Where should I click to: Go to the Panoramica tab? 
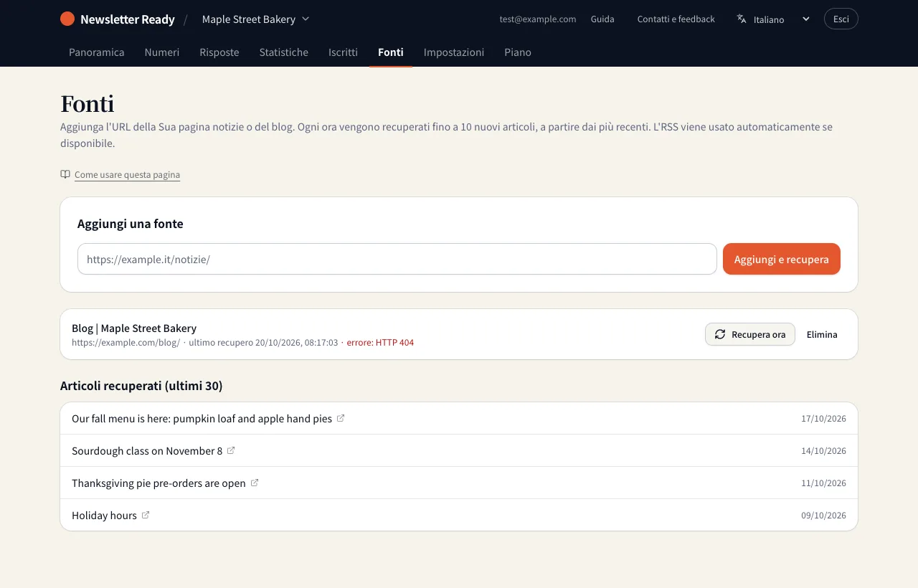97,52
